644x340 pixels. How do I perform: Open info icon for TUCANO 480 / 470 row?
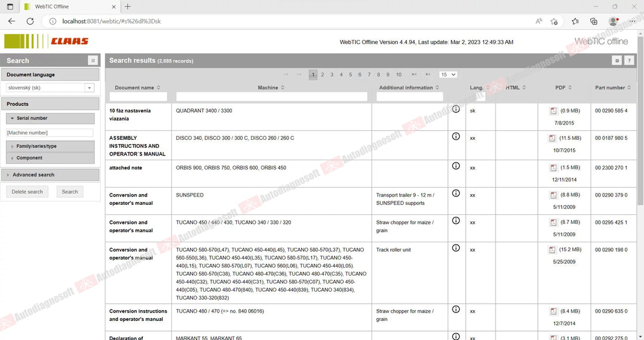pos(456,310)
